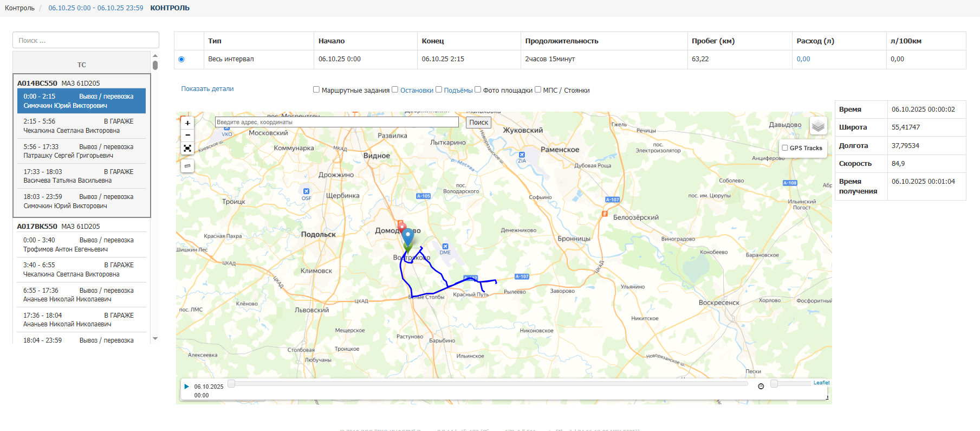Activate the map ruler measurement tool
The height and width of the screenshot is (431, 980).
coord(187,166)
